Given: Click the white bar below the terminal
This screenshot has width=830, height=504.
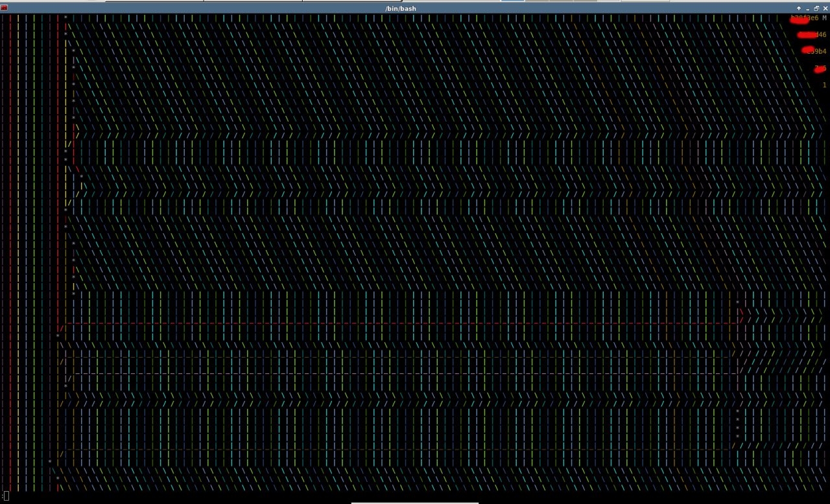Looking at the screenshot, I should [415, 502].
